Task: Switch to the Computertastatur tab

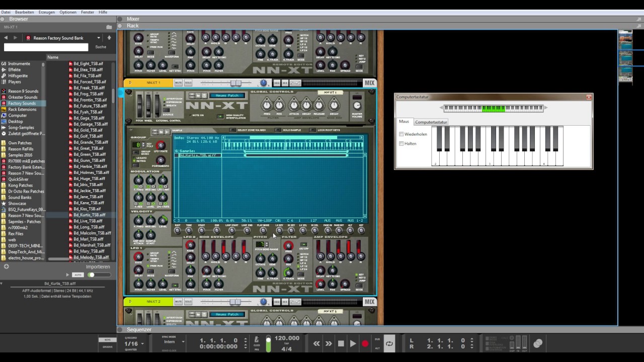Action: [431, 122]
